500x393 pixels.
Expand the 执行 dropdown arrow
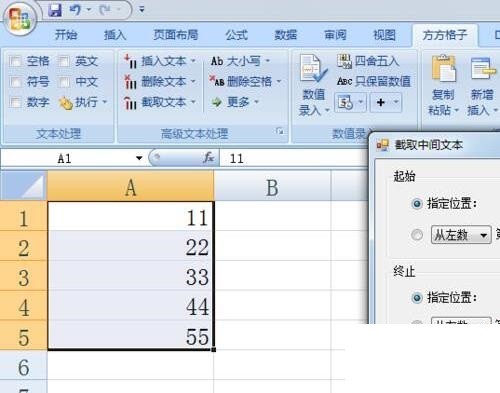pyautogui.click(x=105, y=101)
